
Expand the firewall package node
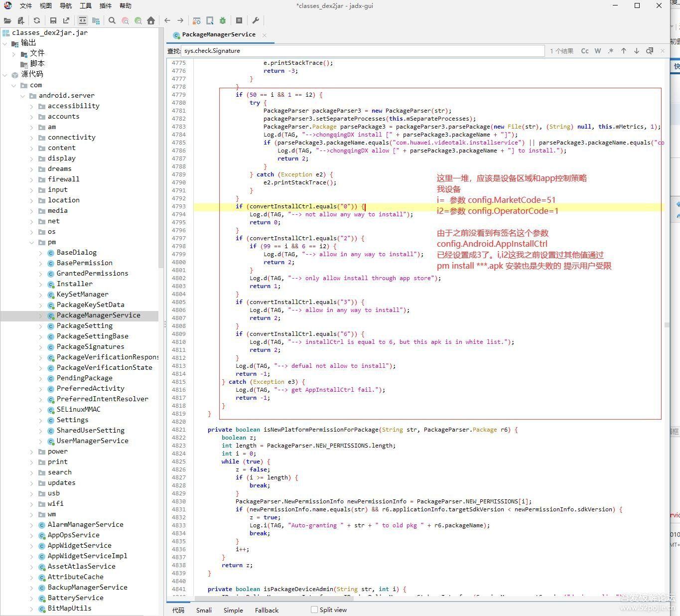pos(32,179)
